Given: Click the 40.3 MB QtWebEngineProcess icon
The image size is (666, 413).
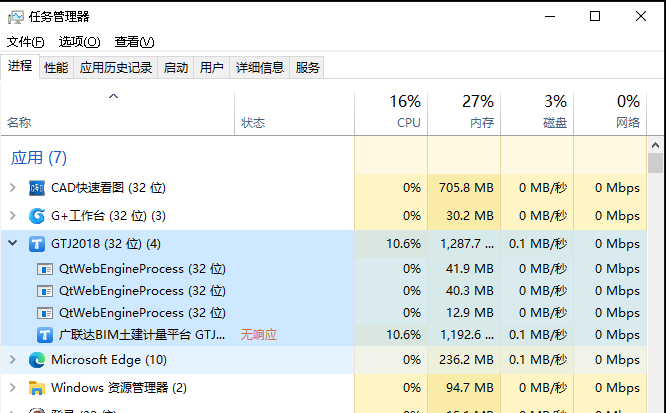Looking at the screenshot, I should click(x=45, y=291).
